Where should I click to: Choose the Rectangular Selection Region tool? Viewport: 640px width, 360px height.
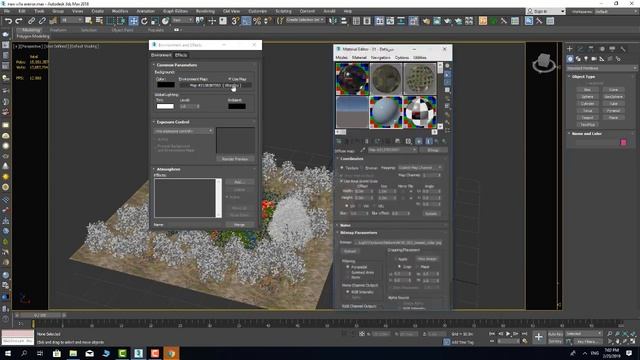click(x=111, y=21)
